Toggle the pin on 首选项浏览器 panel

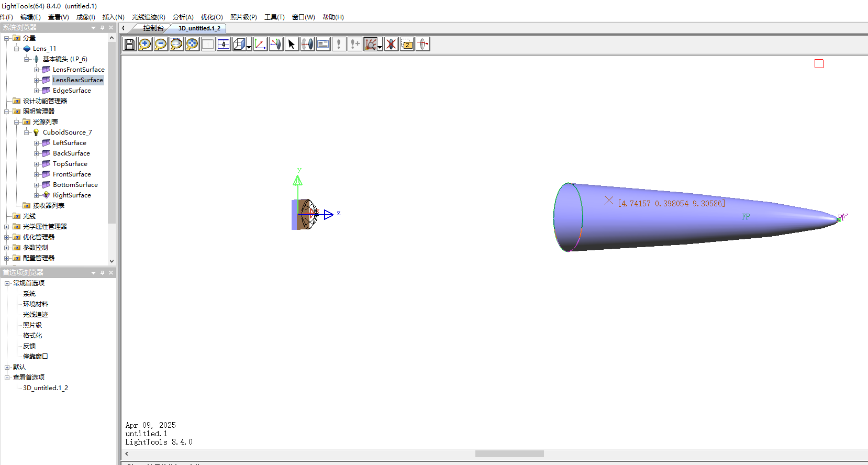click(102, 273)
